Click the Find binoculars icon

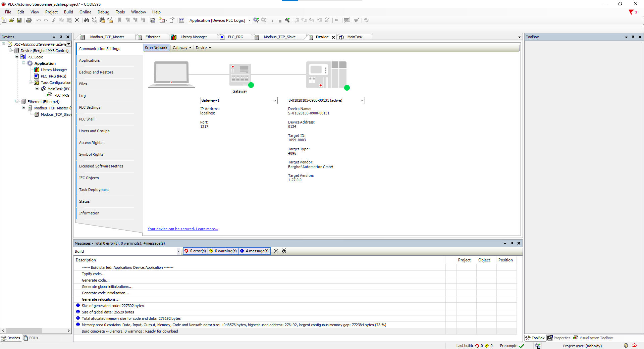point(87,20)
